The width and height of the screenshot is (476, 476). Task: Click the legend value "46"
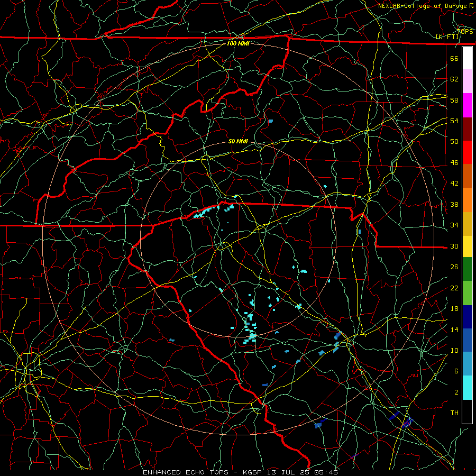(454, 163)
